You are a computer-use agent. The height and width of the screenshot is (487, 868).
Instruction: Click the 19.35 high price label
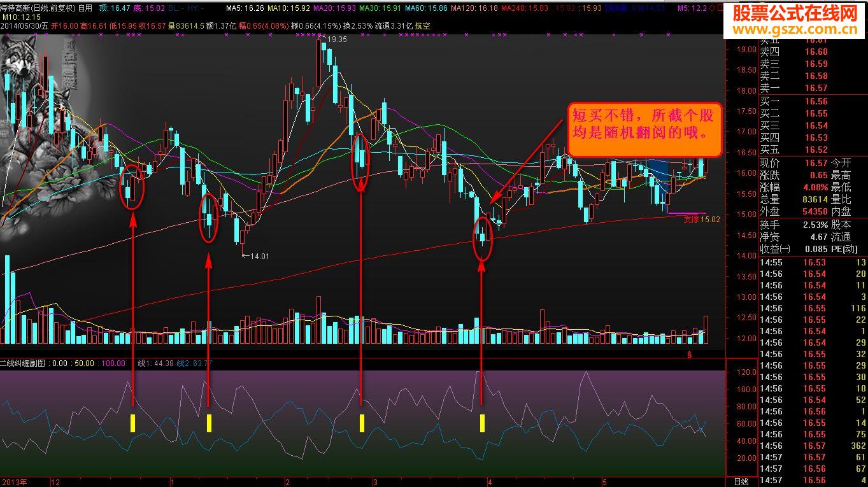(x=337, y=39)
